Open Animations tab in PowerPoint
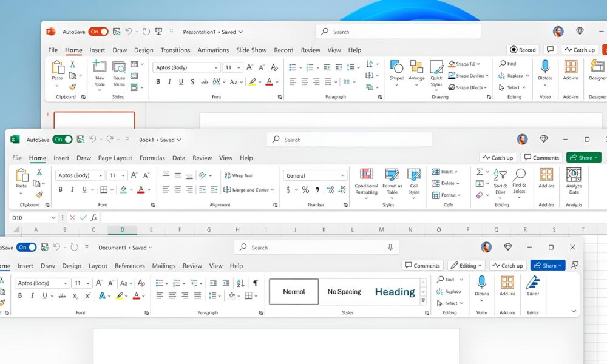This screenshot has height=364, width=607. pyautogui.click(x=213, y=50)
